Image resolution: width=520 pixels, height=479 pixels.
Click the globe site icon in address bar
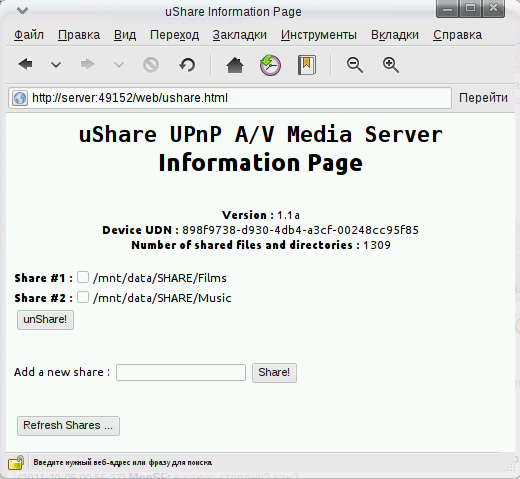pyautogui.click(x=20, y=98)
